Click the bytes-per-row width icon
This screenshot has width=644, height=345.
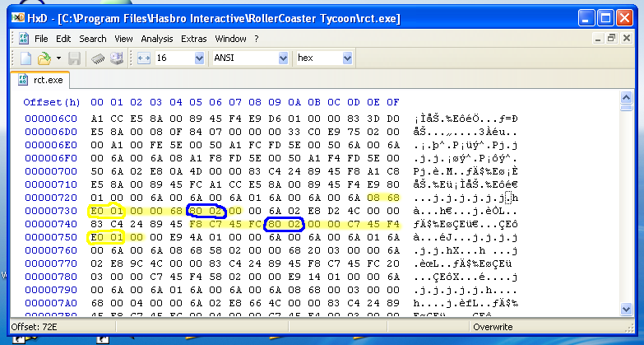tap(142, 58)
